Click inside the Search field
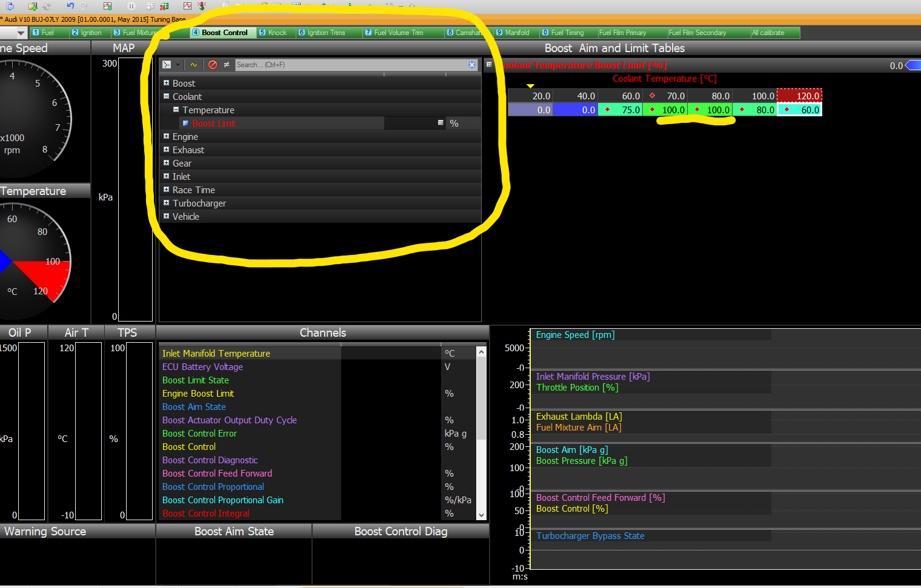921x588 pixels. (333, 65)
